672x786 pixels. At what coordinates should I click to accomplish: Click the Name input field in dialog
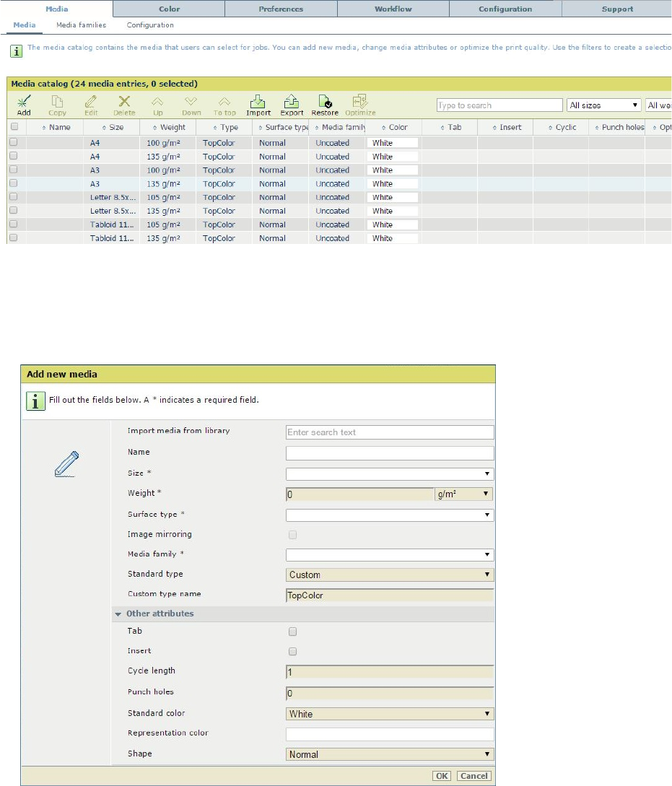click(390, 453)
